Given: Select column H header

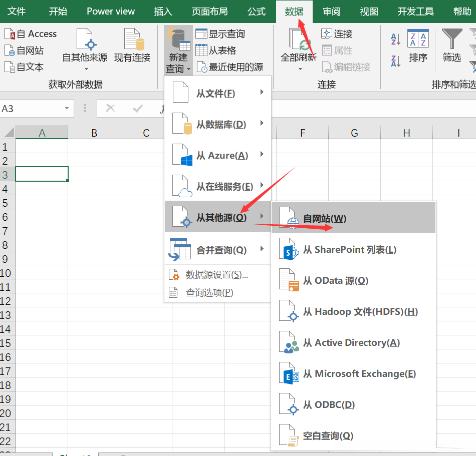Looking at the screenshot, I should point(406,133).
